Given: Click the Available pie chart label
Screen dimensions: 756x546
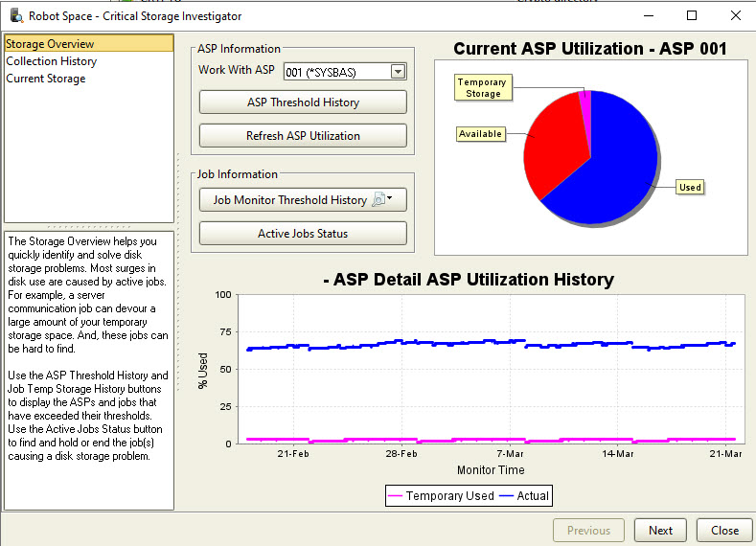Looking at the screenshot, I should (x=480, y=133).
